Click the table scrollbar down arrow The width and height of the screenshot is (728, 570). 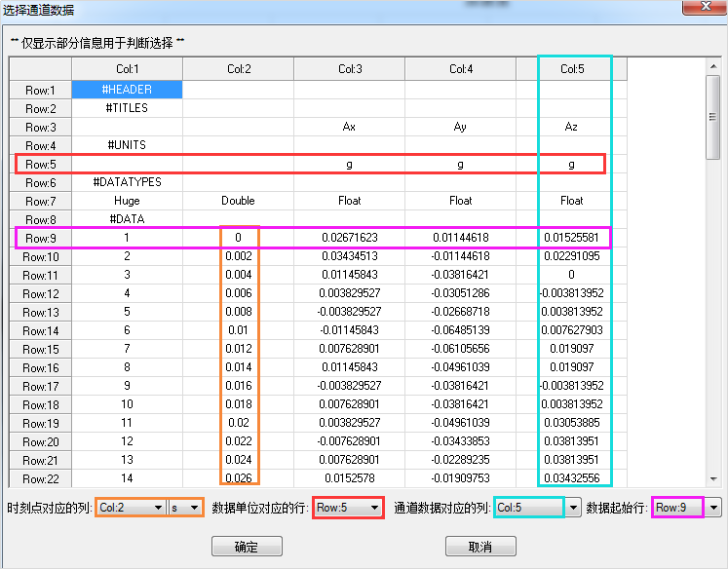pyautogui.click(x=713, y=478)
